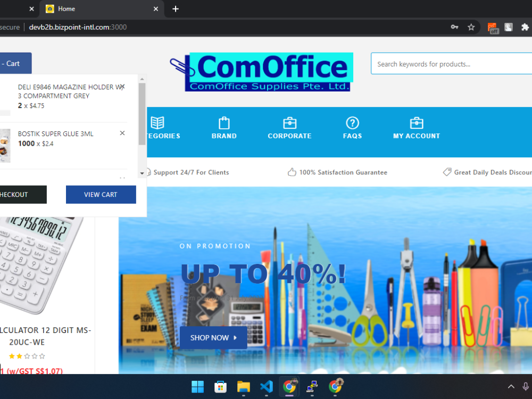Click the calculator star rating
The width and height of the screenshot is (532, 399).
pyautogui.click(x=27, y=356)
